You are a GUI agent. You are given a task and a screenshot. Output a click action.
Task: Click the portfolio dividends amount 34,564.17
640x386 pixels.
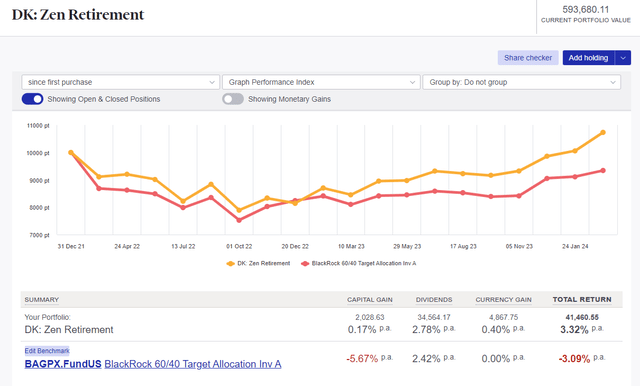434,317
